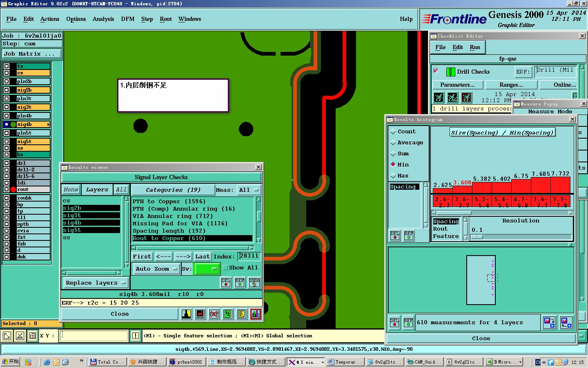Click the third running-man icon in Checklist
This screenshot has width=588, height=368.
tap(466, 97)
